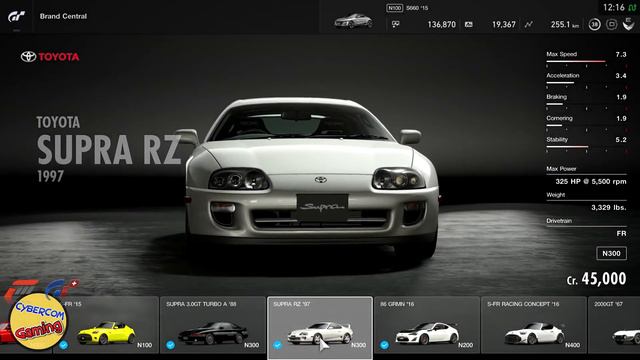Image resolution: width=640 pixels, height=360 pixels.
Task: Select the current garage car thumbnail in header
Action: tap(353, 21)
